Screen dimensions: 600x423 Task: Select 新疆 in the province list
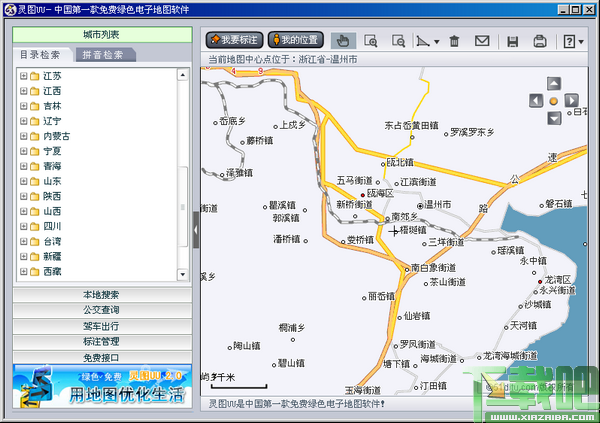coord(52,256)
